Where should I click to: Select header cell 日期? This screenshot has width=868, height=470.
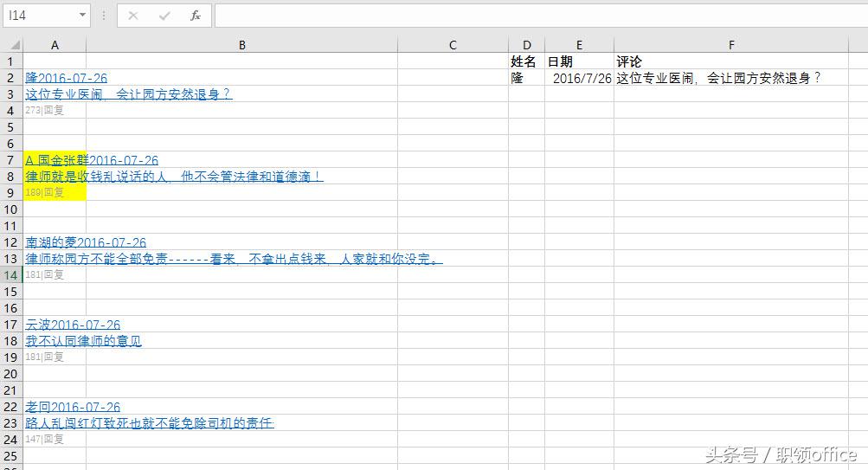[579, 61]
